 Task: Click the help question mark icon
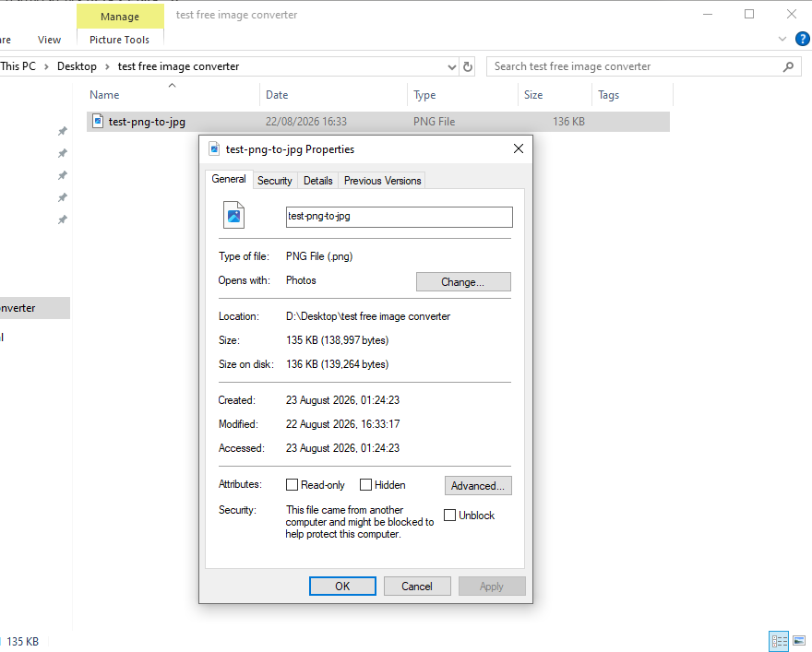802,40
